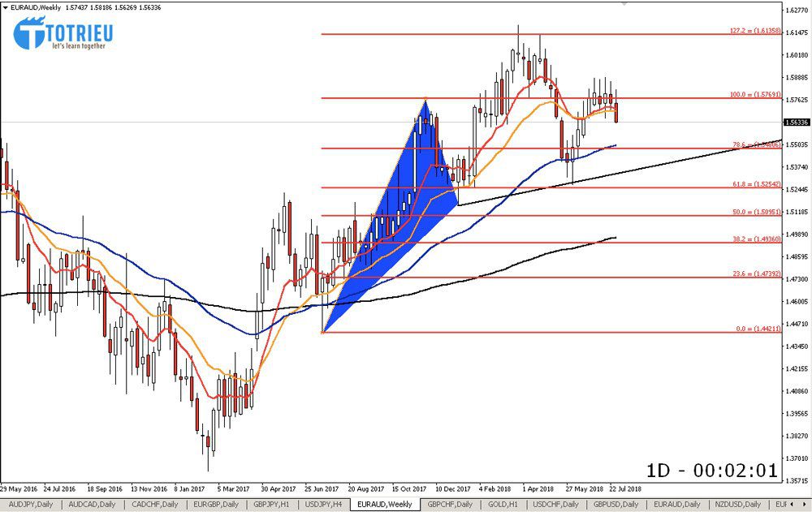The width and height of the screenshot is (812, 512).
Task: Click the current price label 1.56336
Action: [796, 122]
